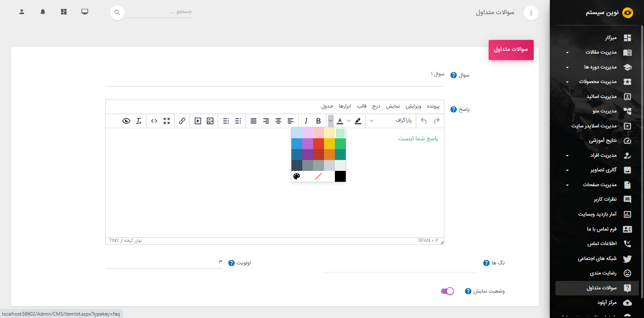Pick the bright red color swatch
This screenshot has width=644, height=318.
tap(318, 143)
